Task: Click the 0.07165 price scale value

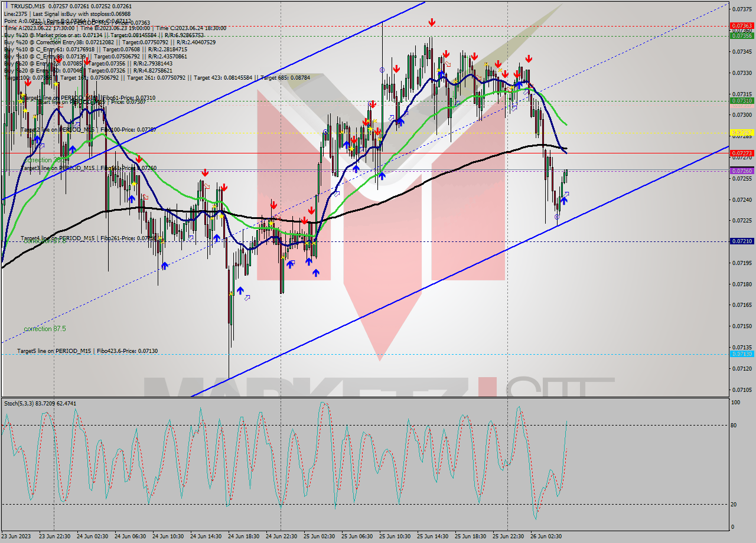Action: coord(741,305)
